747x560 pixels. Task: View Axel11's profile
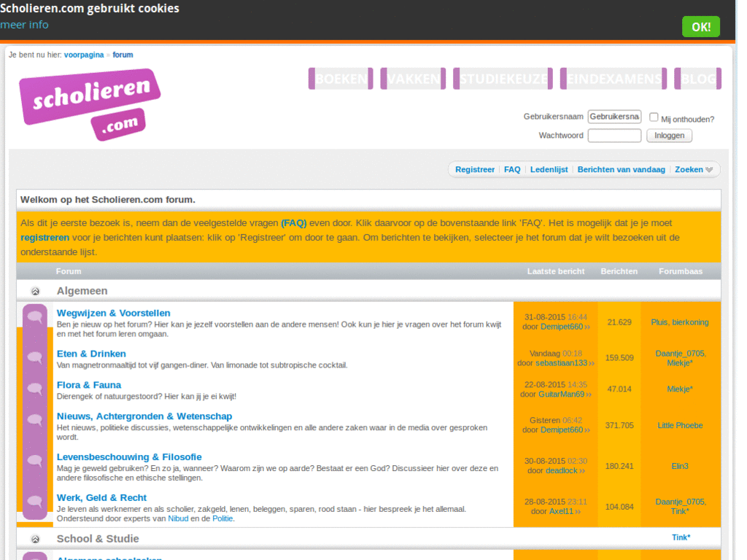[561, 512]
